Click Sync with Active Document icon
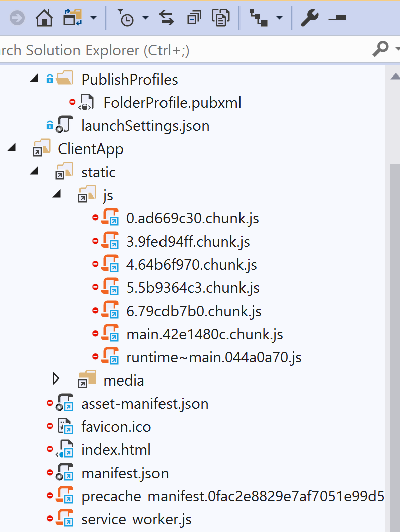 pyautogui.click(x=167, y=18)
